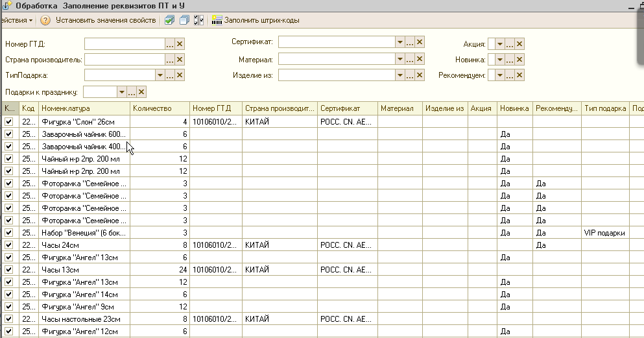
Task: Open selection dialog for Страна производитель
Action: [170, 60]
